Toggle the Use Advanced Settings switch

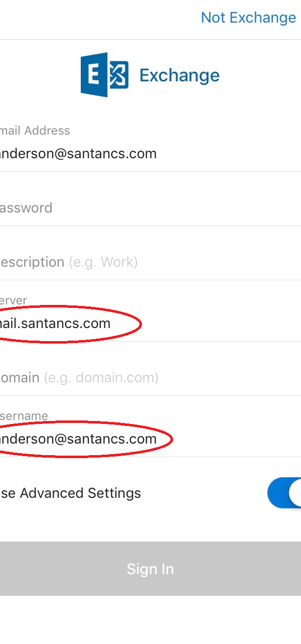(x=284, y=493)
